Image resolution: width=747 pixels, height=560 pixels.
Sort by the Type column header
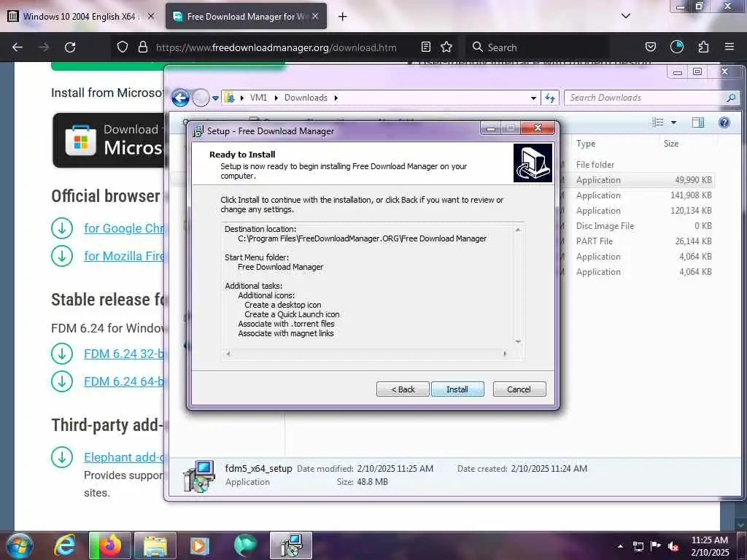click(x=586, y=144)
